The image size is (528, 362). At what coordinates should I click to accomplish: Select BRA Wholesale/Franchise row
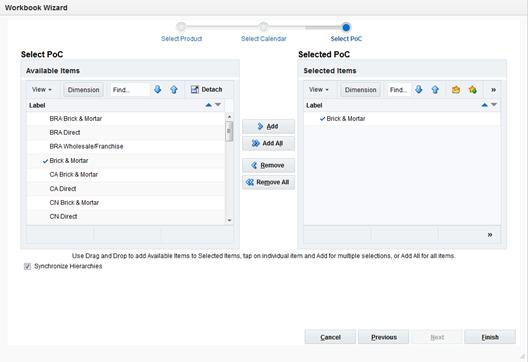tap(126, 146)
